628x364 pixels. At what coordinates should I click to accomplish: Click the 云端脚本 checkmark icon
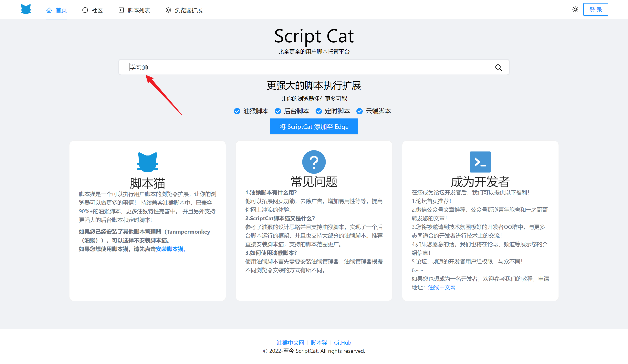359,111
